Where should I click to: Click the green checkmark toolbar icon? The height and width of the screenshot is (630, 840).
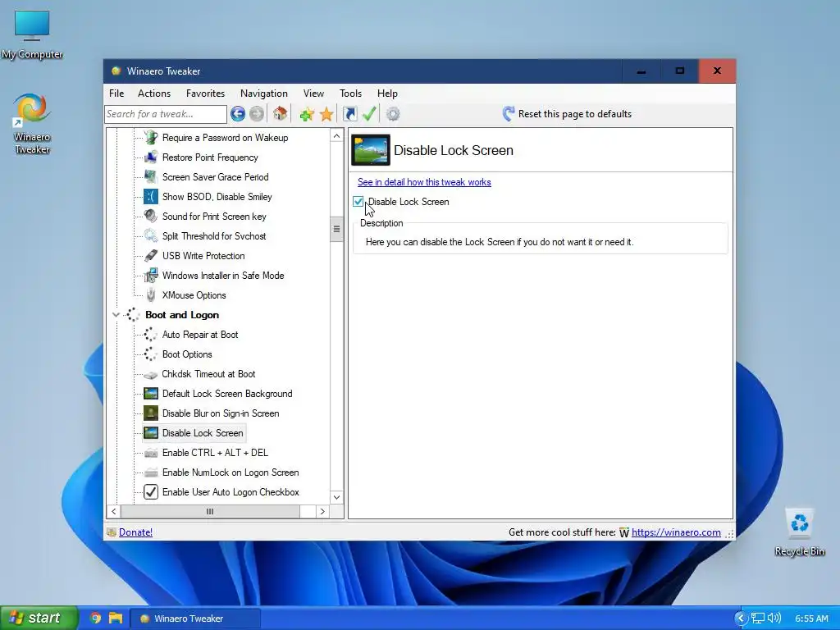coord(369,113)
